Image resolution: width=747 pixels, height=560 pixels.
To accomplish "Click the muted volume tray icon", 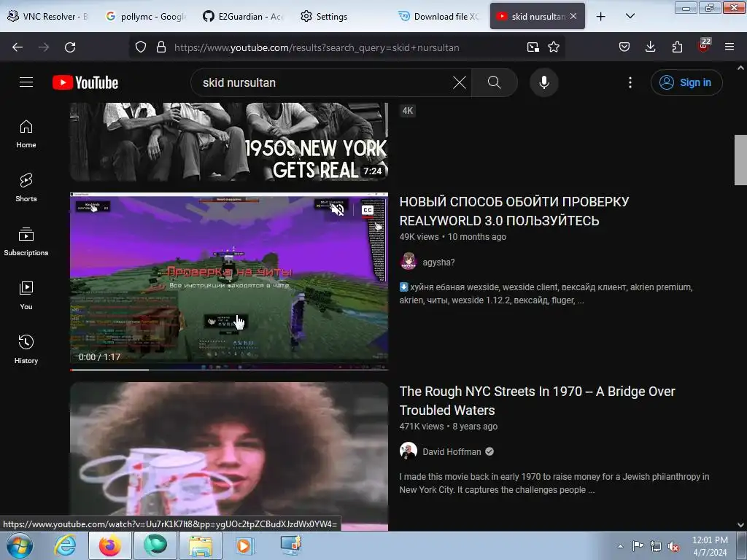I will pyautogui.click(x=673, y=546).
